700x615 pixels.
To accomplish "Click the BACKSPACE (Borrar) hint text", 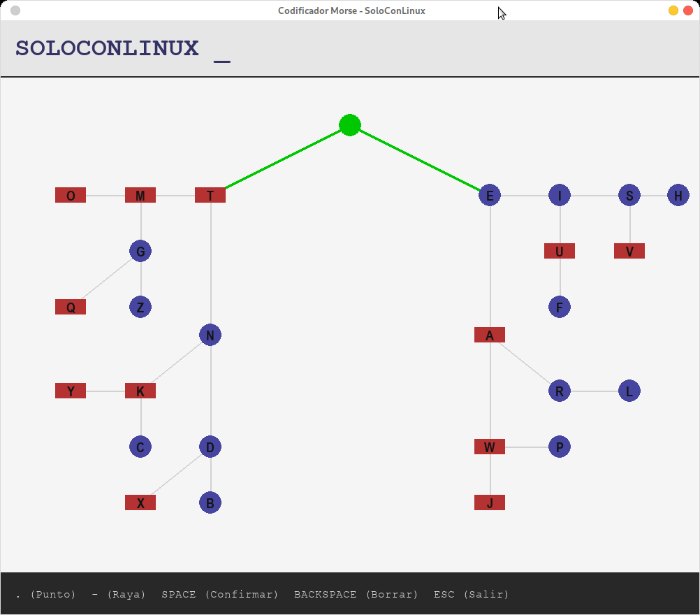I will pyautogui.click(x=356, y=595).
